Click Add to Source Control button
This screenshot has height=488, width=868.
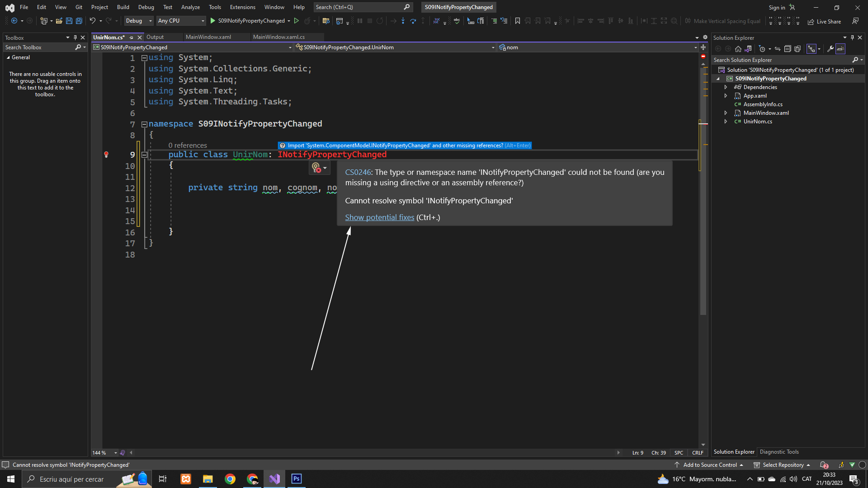710,465
